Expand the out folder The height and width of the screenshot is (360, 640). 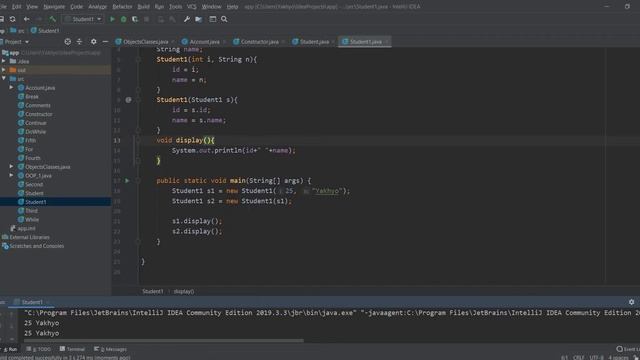(4, 70)
